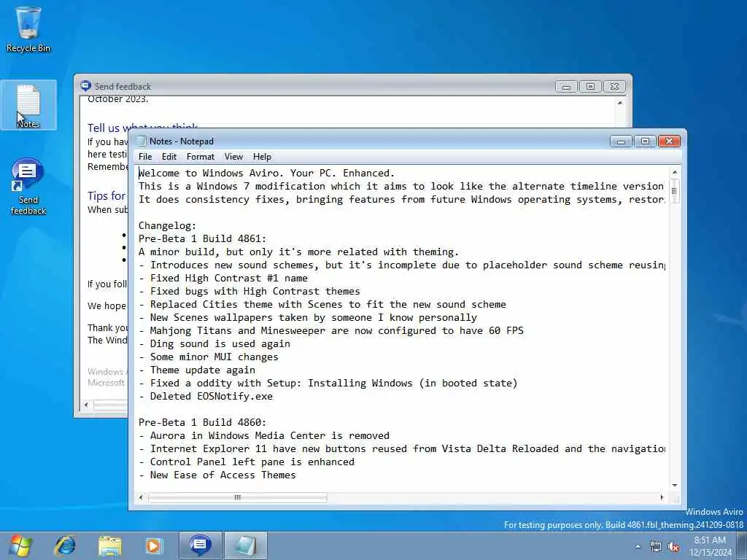Minimize the Send feedback window
This screenshot has height=560, width=747.
tap(566, 87)
